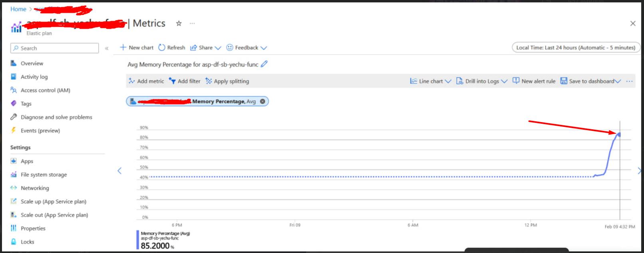Open the Properties page
The width and height of the screenshot is (644, 253).
click(x=33, y=229)
